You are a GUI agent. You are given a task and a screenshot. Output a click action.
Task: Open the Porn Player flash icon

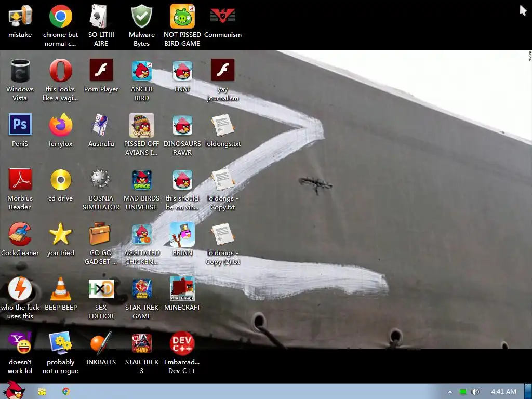(101, 70)
